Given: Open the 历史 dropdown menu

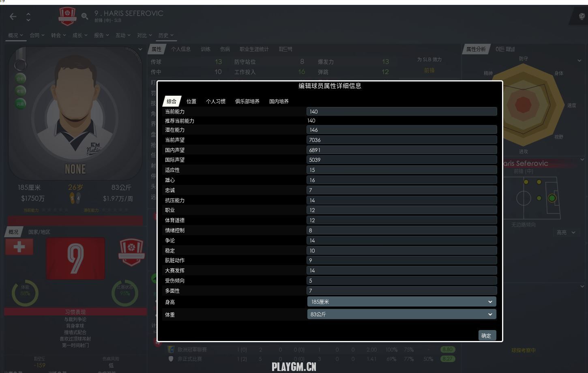Looking at the screenshot, I should [x=166, y=35].
